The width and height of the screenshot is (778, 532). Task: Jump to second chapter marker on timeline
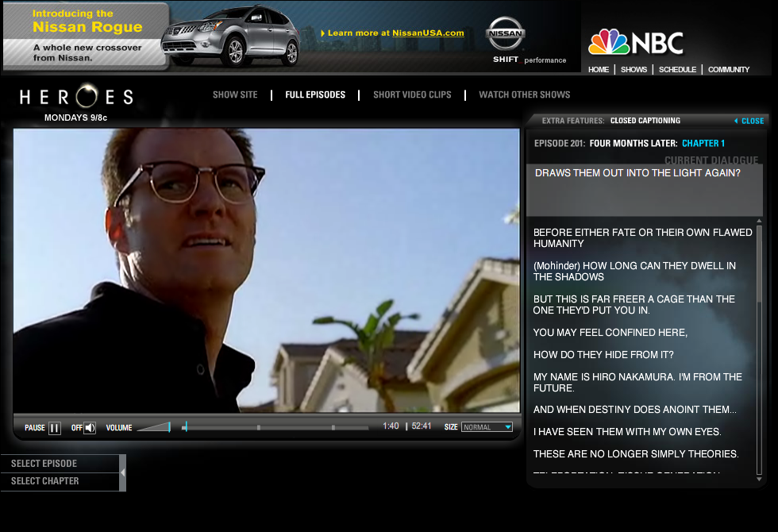tap(333, 427)
